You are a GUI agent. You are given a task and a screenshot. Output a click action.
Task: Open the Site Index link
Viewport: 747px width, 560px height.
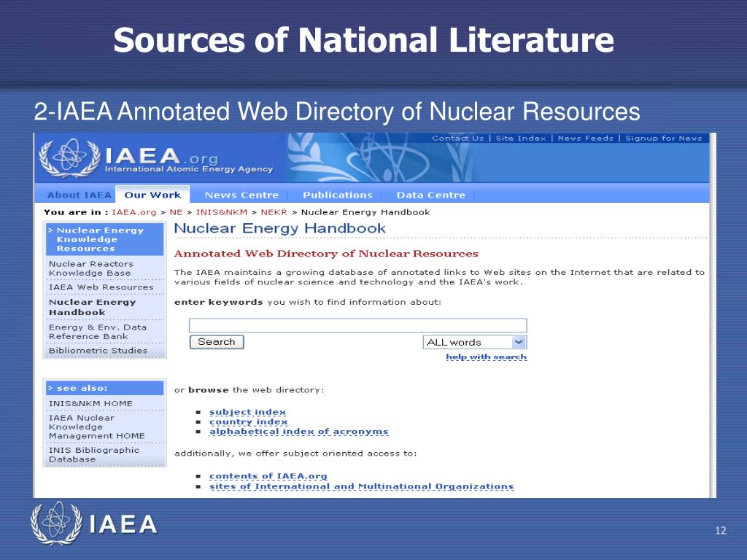[x=521, y=138]
